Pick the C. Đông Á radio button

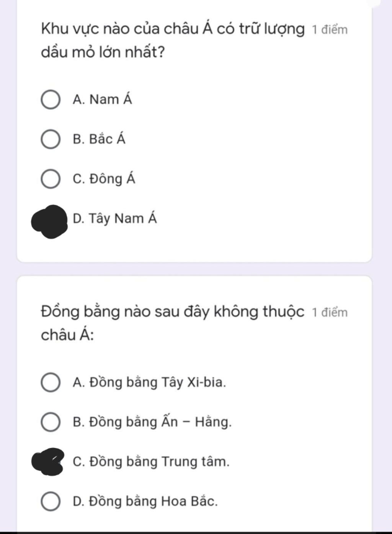point(50,179)
